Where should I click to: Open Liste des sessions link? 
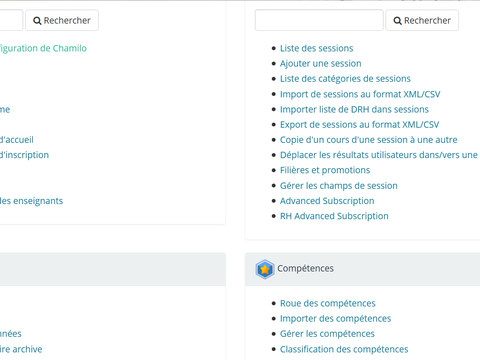[316, 48]
